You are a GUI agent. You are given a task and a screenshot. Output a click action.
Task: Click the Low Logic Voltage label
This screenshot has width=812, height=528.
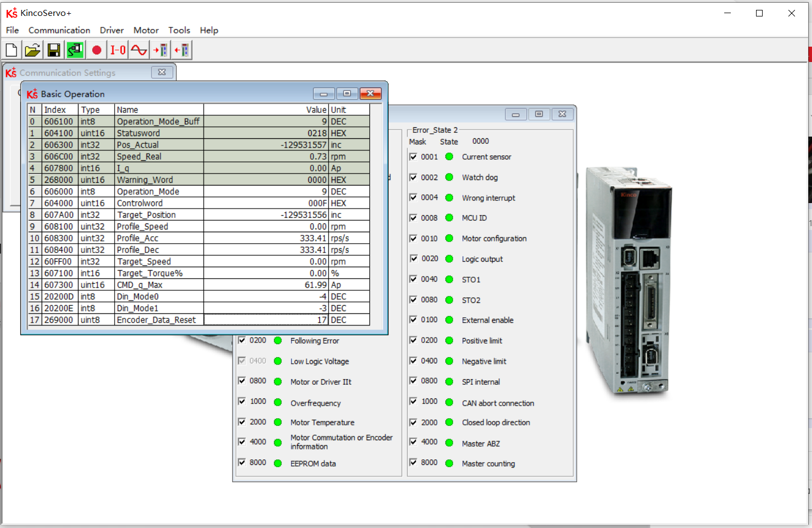click(x=319, y=361)
